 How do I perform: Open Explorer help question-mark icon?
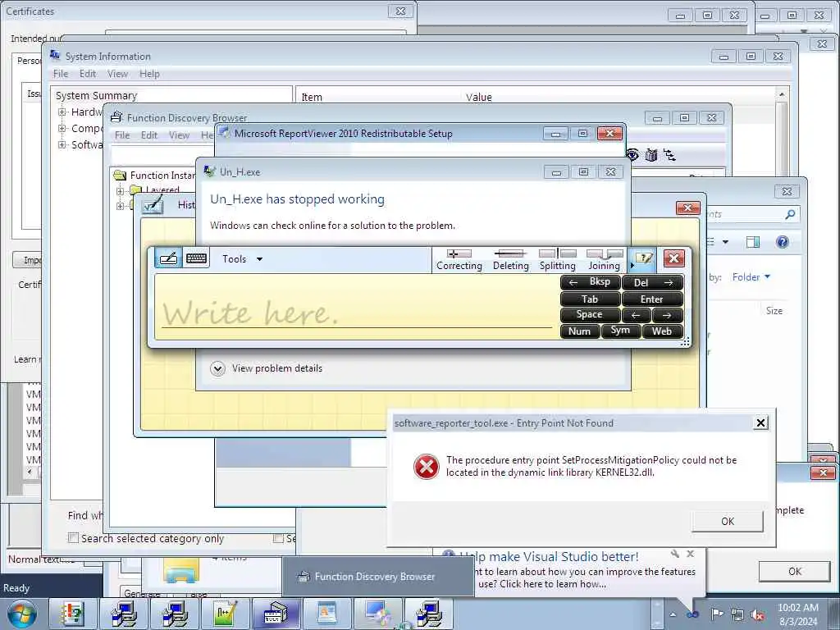(782, 242)
